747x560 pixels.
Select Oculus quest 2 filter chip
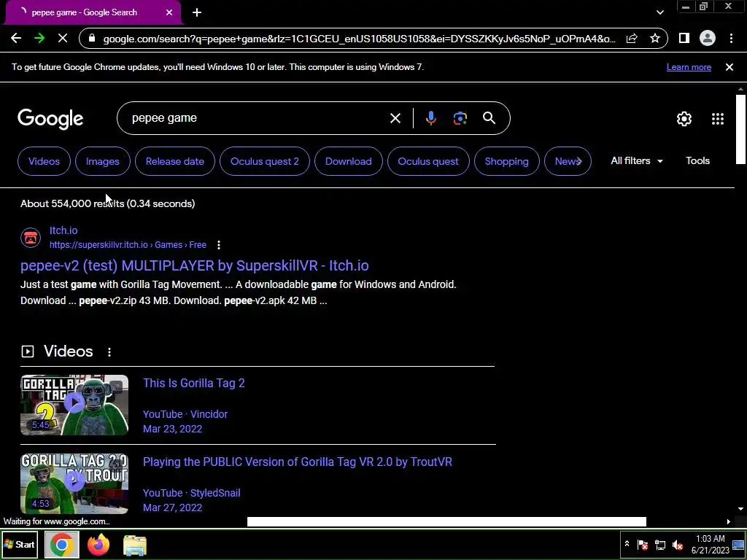(x=264, y=161)
